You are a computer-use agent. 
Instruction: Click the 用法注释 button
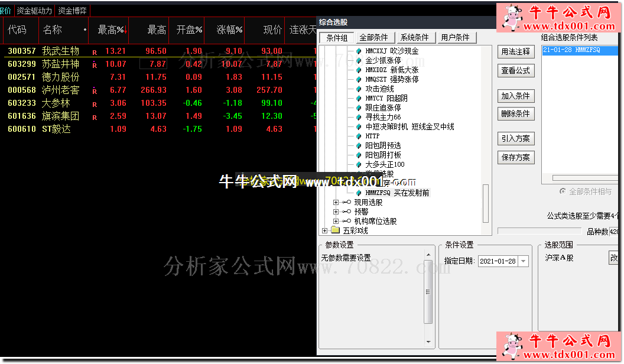(x=516, y=52)
